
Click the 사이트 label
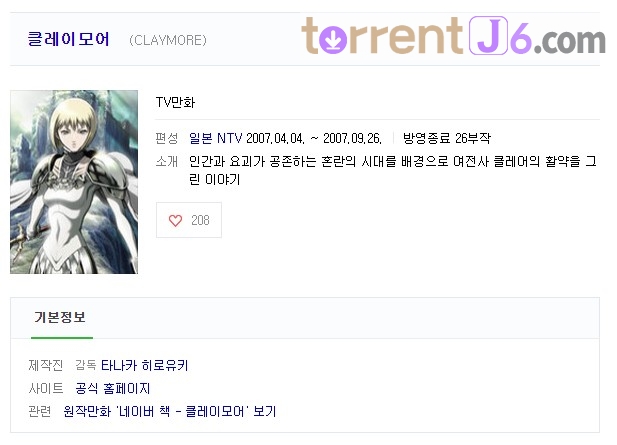click(46, 389)
